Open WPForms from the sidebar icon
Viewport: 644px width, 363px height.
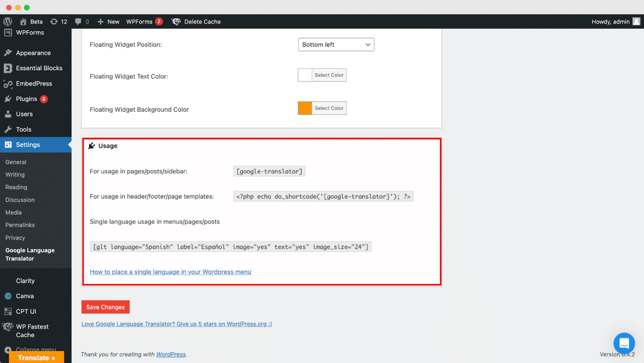[7, 32]
